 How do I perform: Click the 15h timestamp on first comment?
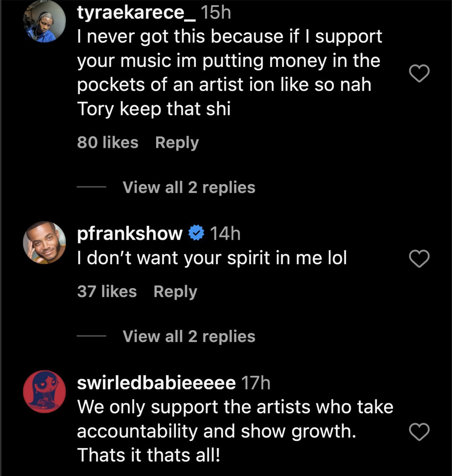[215, 13]
